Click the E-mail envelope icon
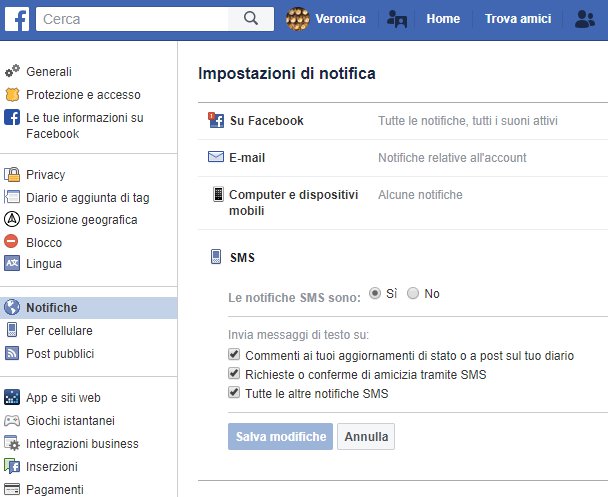Image resolution: width=608 pixels, height=497 pixels. 216,157
